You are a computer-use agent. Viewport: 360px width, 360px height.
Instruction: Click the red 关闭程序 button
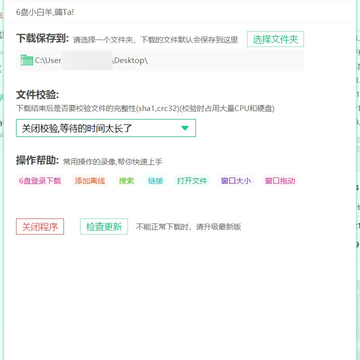pyautogui.click(x=40, y=227)
